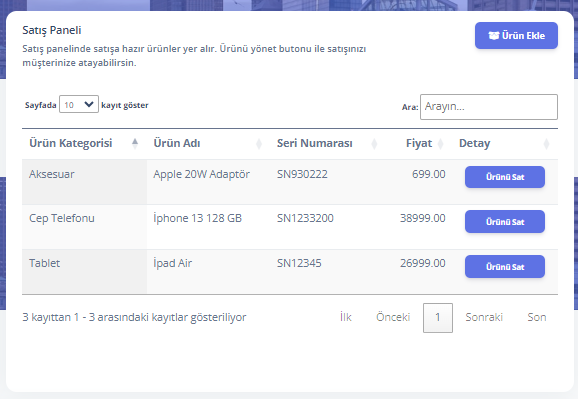Go to İlk page link
Image resolution: width=578 pixels, height=399 pixels.
(x=346, y=317)
